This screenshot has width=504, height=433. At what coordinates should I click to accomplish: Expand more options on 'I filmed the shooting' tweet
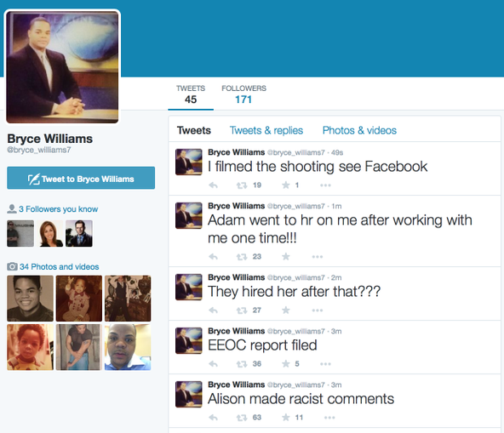pos(325,185)
